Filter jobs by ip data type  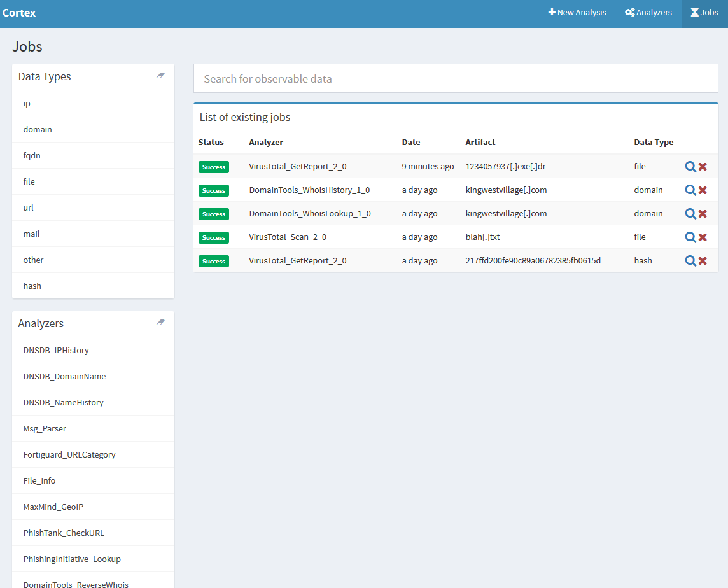pyautogui.click(x=27, y=104)
